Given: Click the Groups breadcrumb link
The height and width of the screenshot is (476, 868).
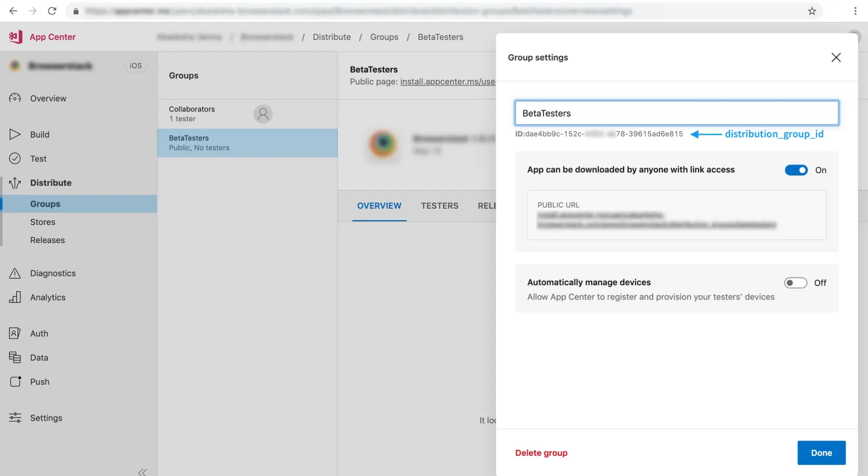Looking at the screenshot, I should [384, 37].
